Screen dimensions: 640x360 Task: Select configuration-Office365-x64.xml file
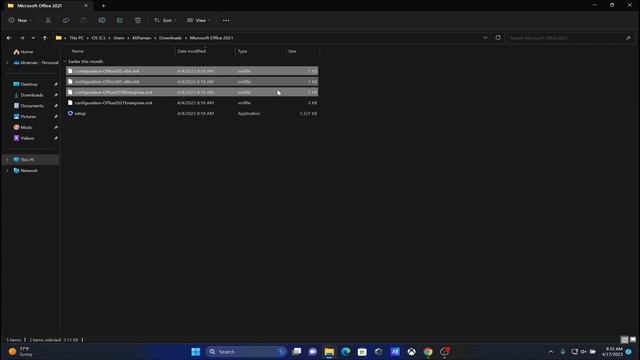[192, 71]
